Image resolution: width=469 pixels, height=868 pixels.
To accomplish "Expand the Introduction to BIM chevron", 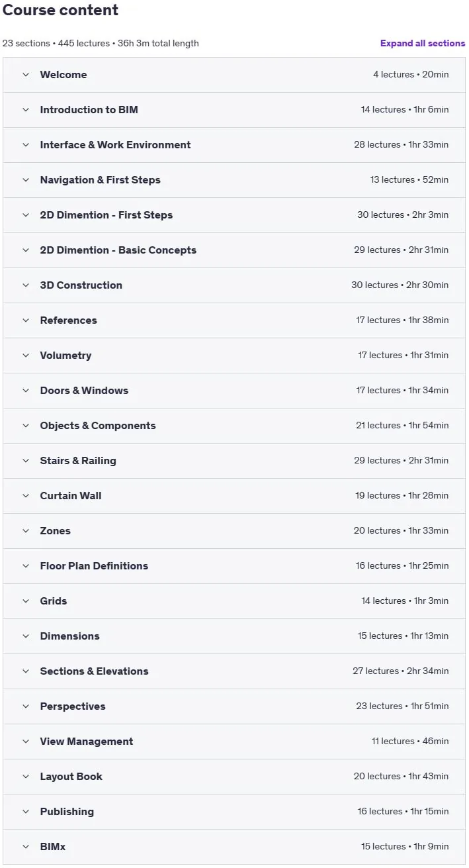I will coord(26,110).
